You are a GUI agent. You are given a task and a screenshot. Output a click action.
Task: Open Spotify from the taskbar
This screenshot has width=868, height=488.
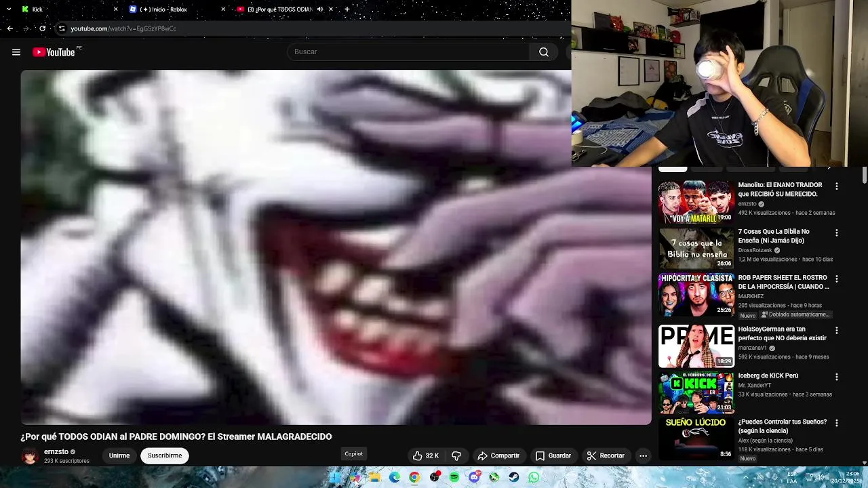(x=454, y=477)
